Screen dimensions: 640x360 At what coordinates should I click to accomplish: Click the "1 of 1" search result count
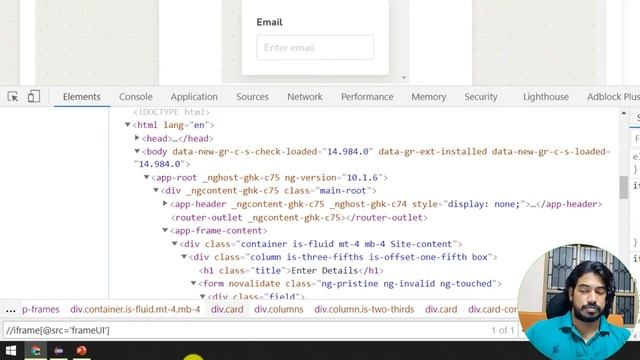(502, 330)
